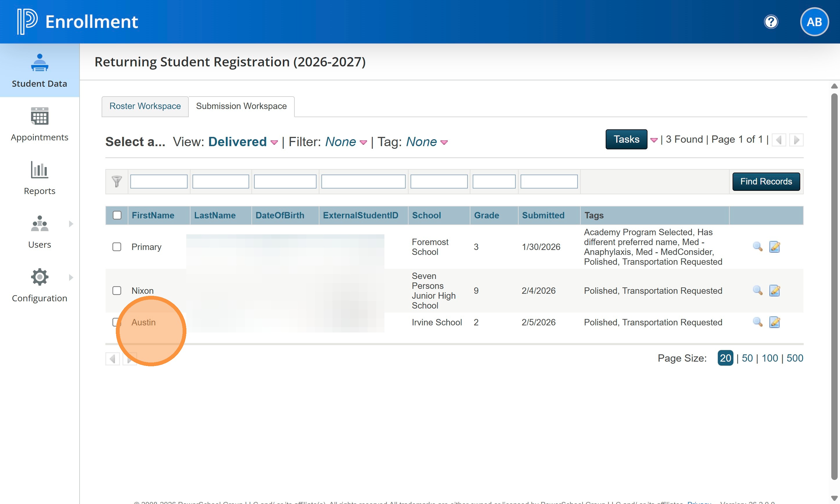The width and height of the screenshot is (840, 504).
Task: Click the FirstName filter input field
Action: 159,182
